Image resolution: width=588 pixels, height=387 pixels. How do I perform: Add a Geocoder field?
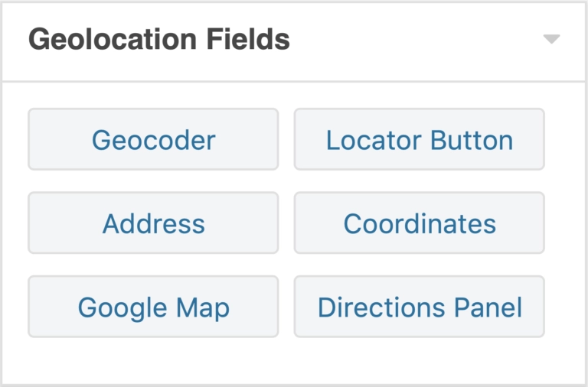point(153,140)
